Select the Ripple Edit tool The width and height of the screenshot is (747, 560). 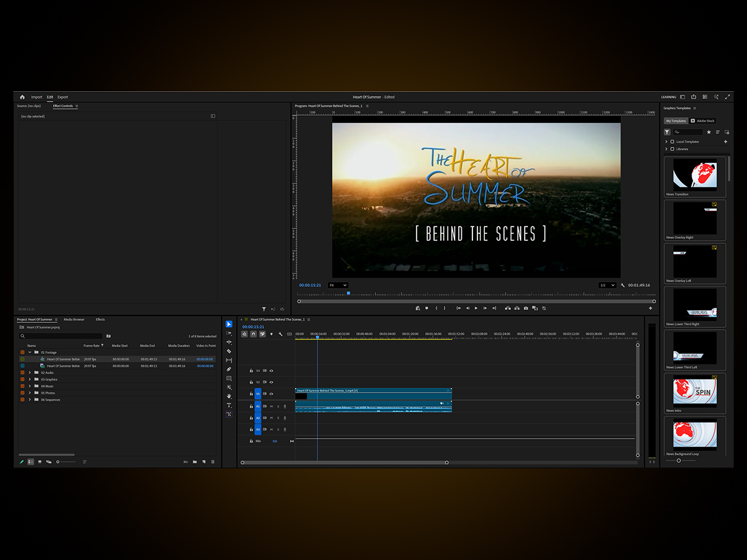pyautogui.click(x=229, y=342)
